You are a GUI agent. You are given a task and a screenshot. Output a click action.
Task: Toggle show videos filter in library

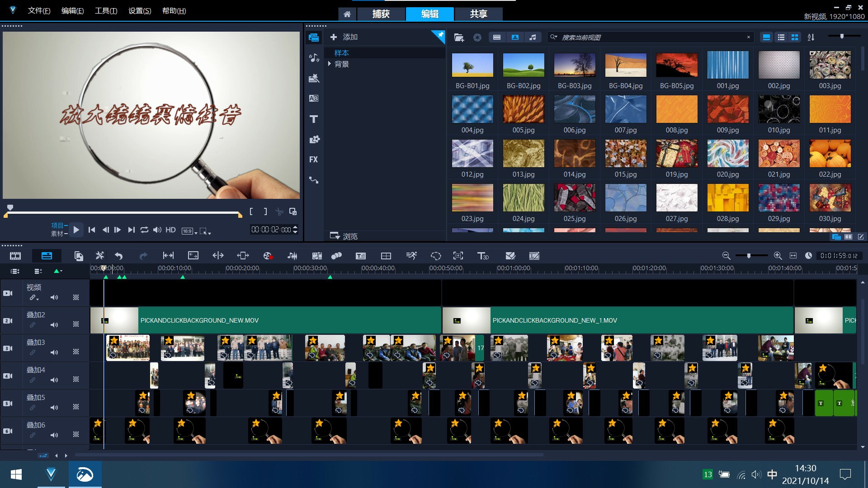497,38
